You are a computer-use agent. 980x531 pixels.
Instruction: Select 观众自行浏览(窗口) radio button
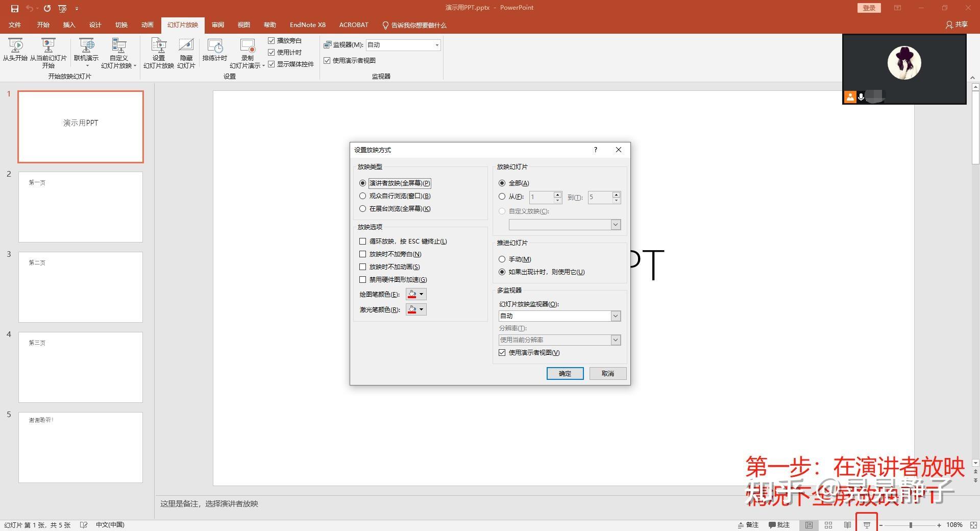363,196
